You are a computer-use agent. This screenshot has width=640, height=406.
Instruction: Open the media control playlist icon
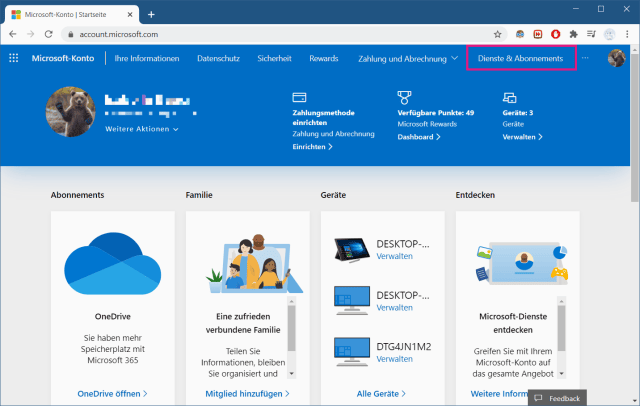pos(591,34)
